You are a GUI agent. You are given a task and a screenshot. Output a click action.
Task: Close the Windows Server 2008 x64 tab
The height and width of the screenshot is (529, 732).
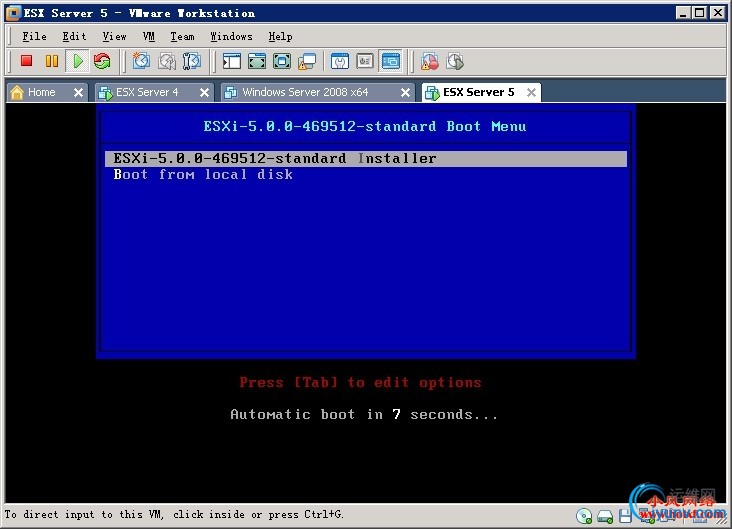pos(406,92)
